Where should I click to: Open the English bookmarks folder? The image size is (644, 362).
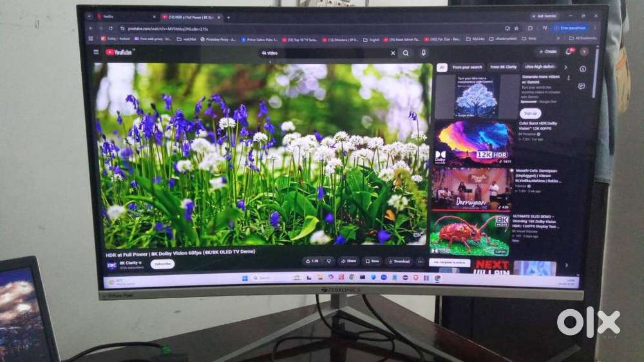click(x=372, y=40)
